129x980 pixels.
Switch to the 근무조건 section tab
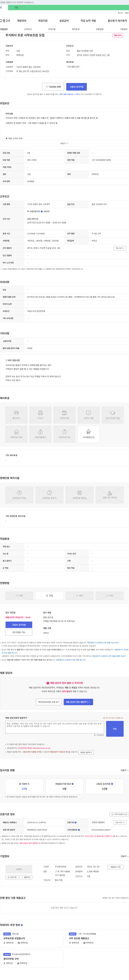pos(28,29)
